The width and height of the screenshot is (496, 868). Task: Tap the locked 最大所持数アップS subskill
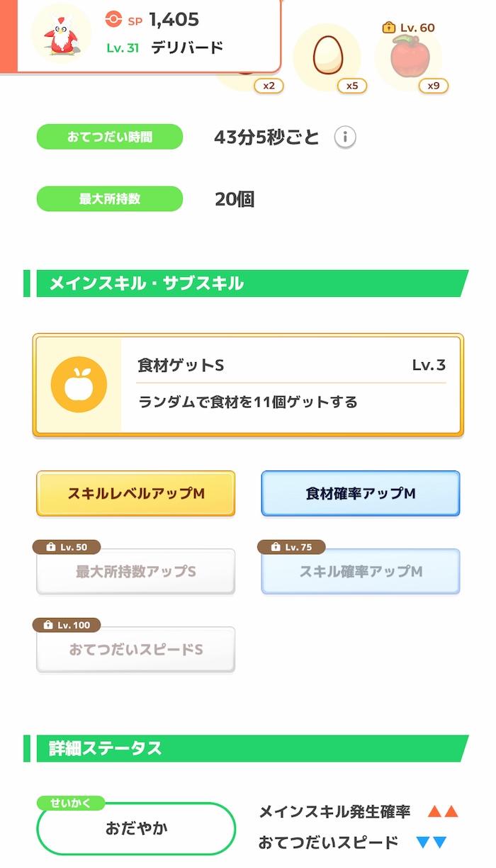click(x=135, y=571)
